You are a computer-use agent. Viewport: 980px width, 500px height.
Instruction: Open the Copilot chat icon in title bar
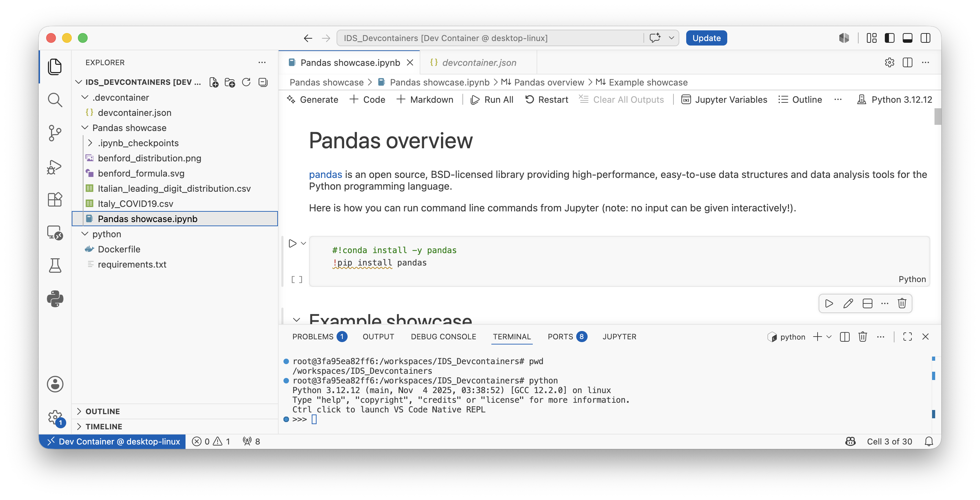point(655,38)
